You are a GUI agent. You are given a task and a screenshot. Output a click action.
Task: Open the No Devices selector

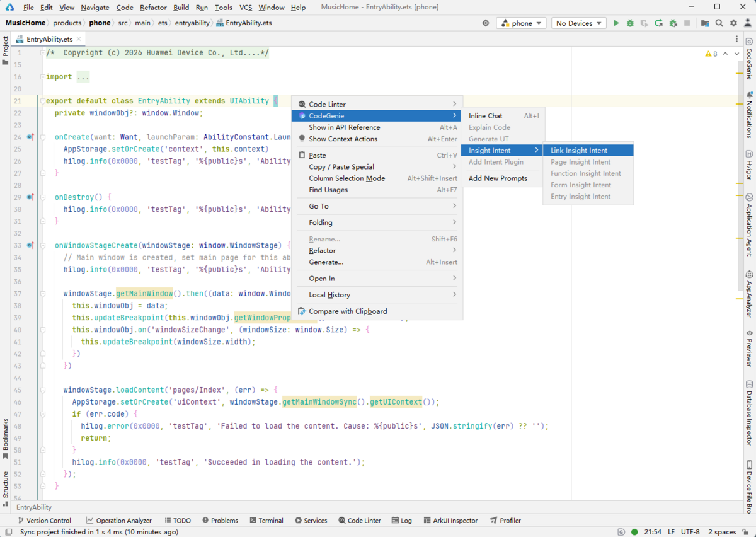click(x=578, y=23)
